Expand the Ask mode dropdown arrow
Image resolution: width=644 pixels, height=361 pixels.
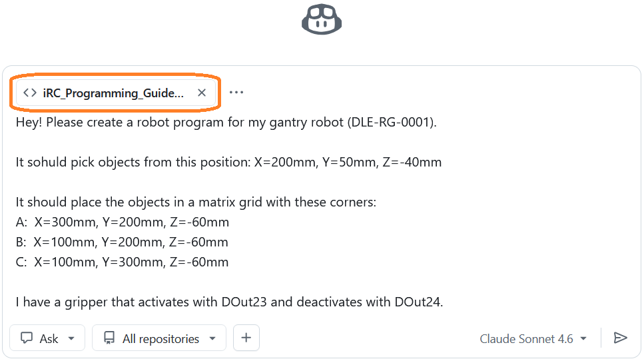71,338
